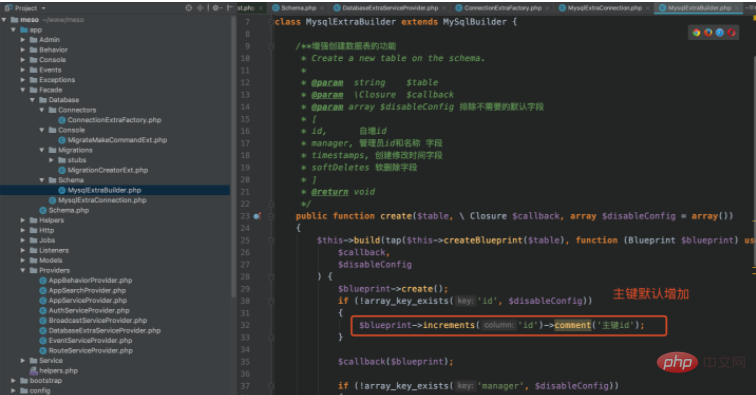Select the MysqlExtraBuilder.php tab

pos(699,8)
